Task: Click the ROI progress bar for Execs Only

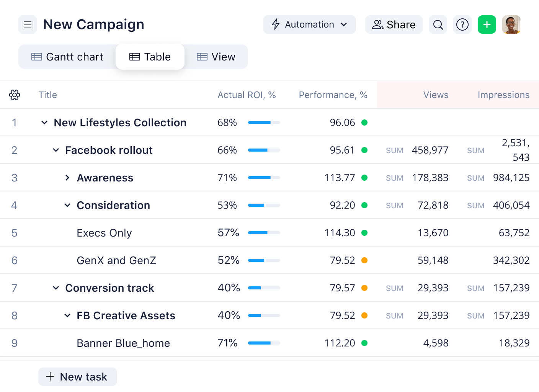Action: [x=264, y=233]
